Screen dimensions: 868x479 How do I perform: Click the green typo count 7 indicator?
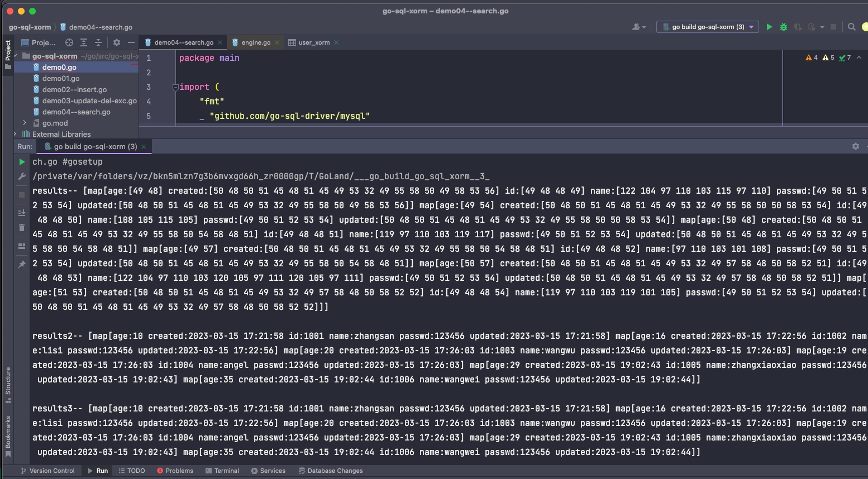(x=845, y=58)
